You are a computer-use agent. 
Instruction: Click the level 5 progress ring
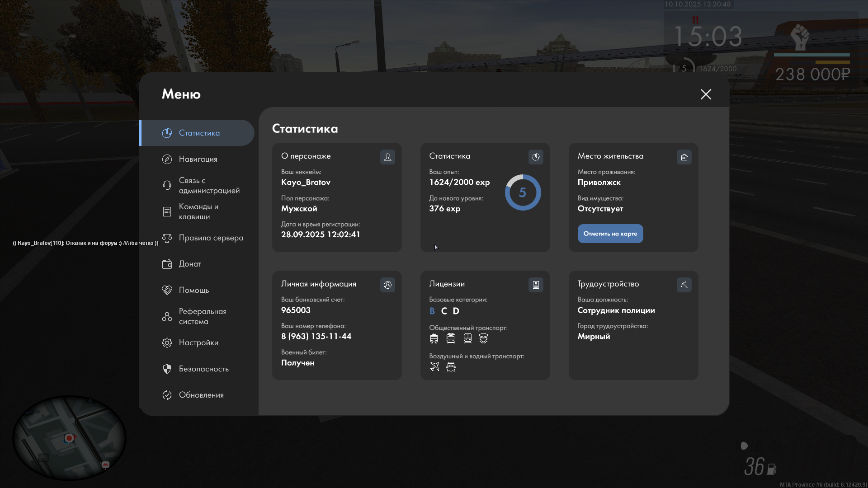point(523,192)
